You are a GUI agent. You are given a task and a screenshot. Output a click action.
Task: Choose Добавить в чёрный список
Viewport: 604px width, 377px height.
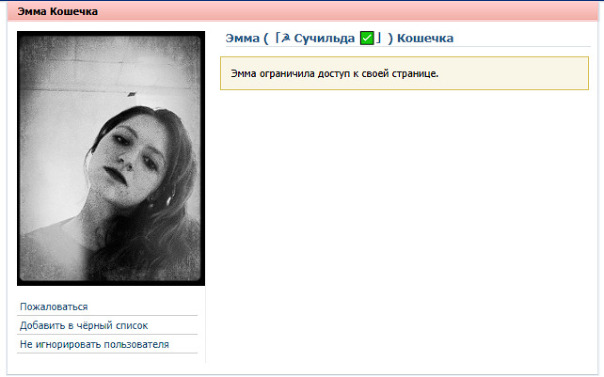(84, 326)
